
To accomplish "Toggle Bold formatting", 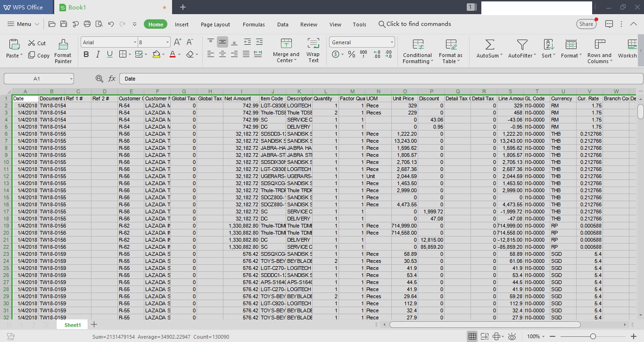I will pyautogui.click(x=86, y=55).
